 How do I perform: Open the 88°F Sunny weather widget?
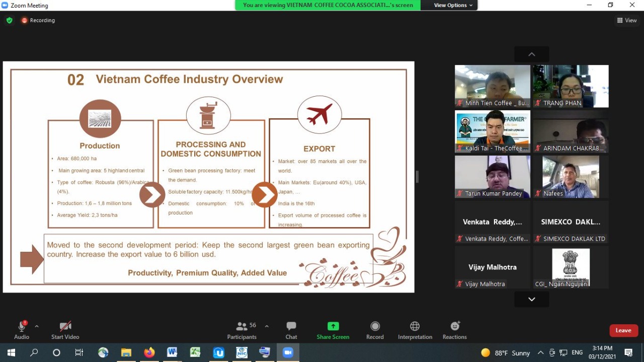(506, 353)
